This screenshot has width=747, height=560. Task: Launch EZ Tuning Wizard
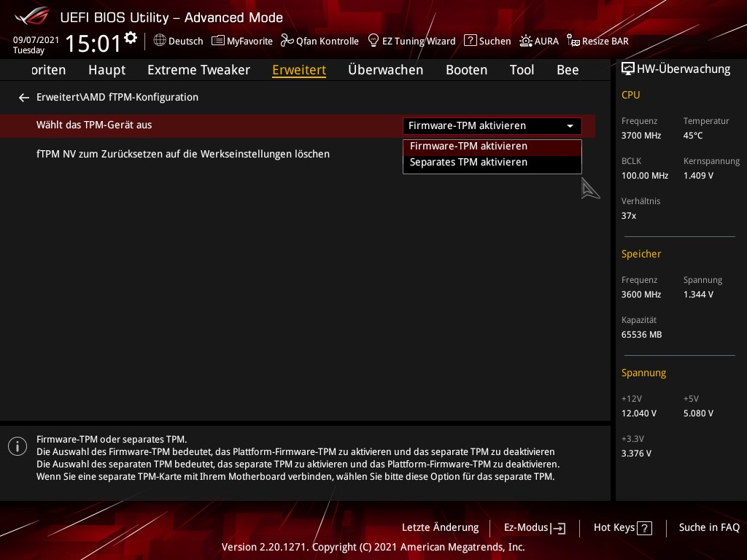[x=419, y=42]
